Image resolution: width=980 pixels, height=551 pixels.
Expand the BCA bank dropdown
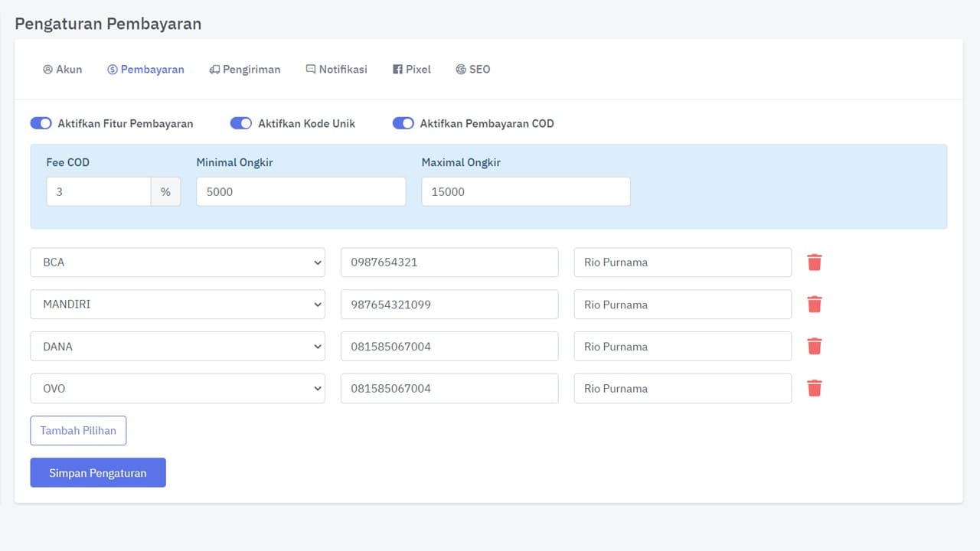click(178, 262)
